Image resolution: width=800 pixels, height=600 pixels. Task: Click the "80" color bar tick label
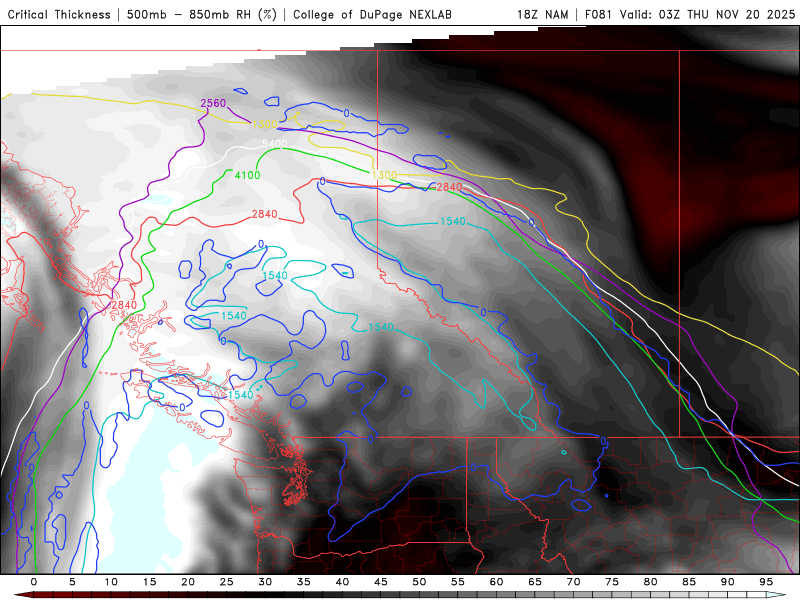pyautogui.click(x=650, y=582)
